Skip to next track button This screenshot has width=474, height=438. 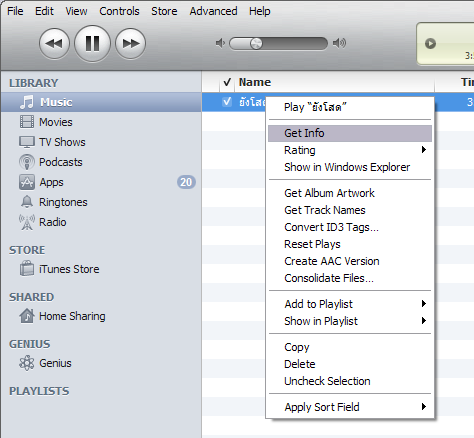(x=130, y=44)
